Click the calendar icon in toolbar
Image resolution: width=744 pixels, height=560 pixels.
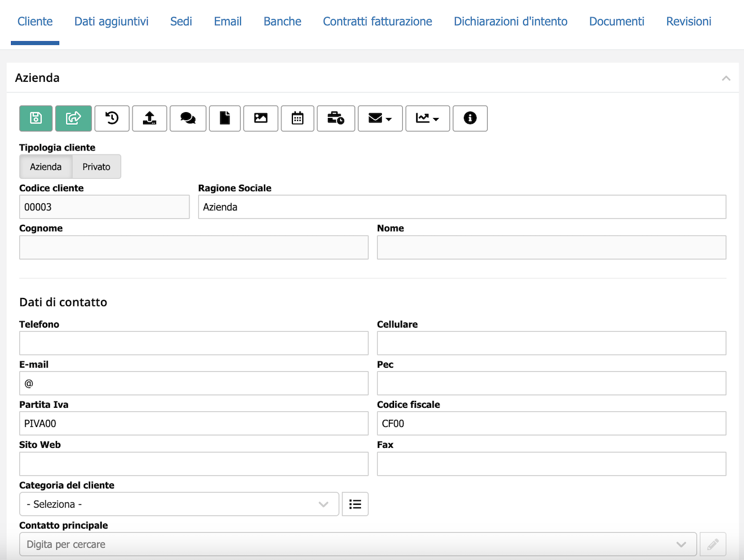click(x=298, y=118)
